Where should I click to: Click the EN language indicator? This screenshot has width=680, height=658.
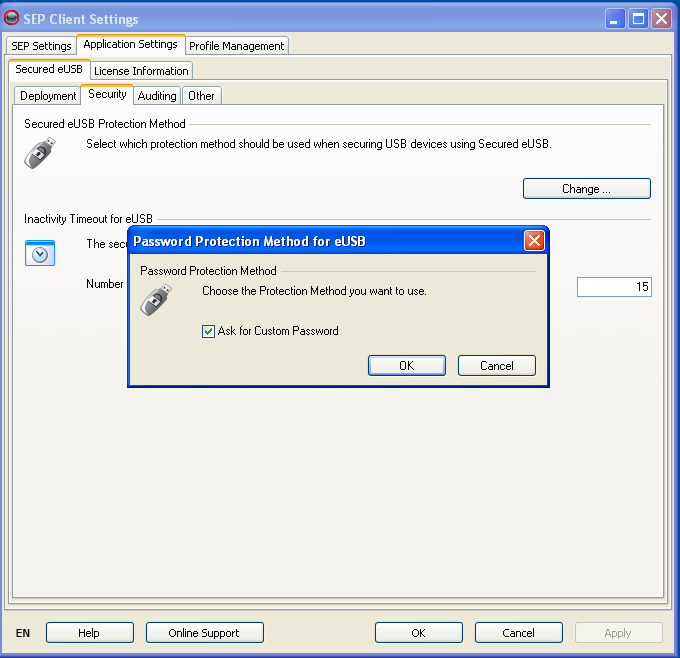click(23, 633)
